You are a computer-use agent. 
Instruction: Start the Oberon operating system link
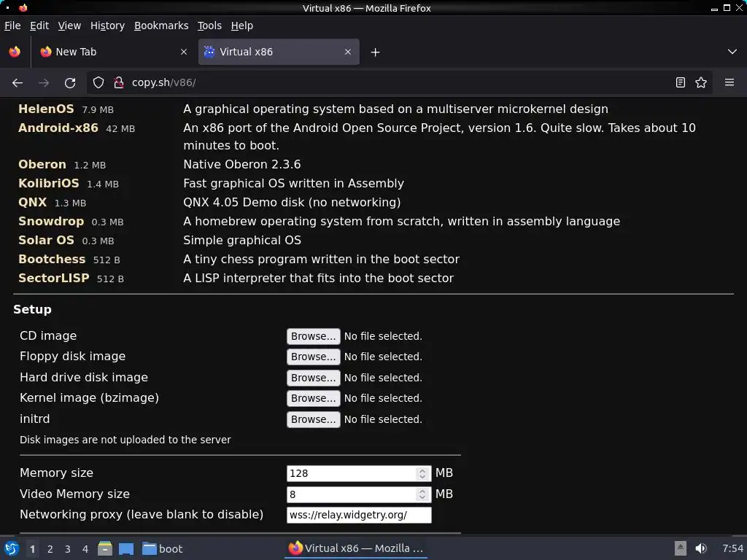(42, 164)
